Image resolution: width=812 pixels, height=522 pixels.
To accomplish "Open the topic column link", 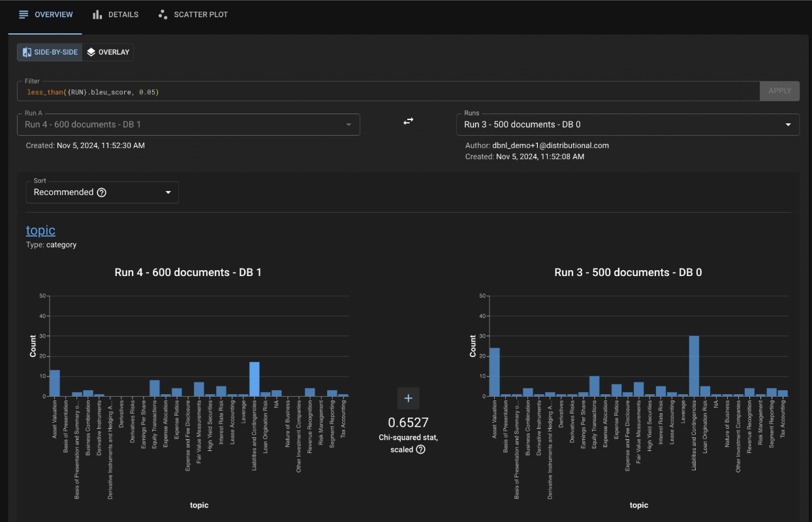I will tap(40, 230).
